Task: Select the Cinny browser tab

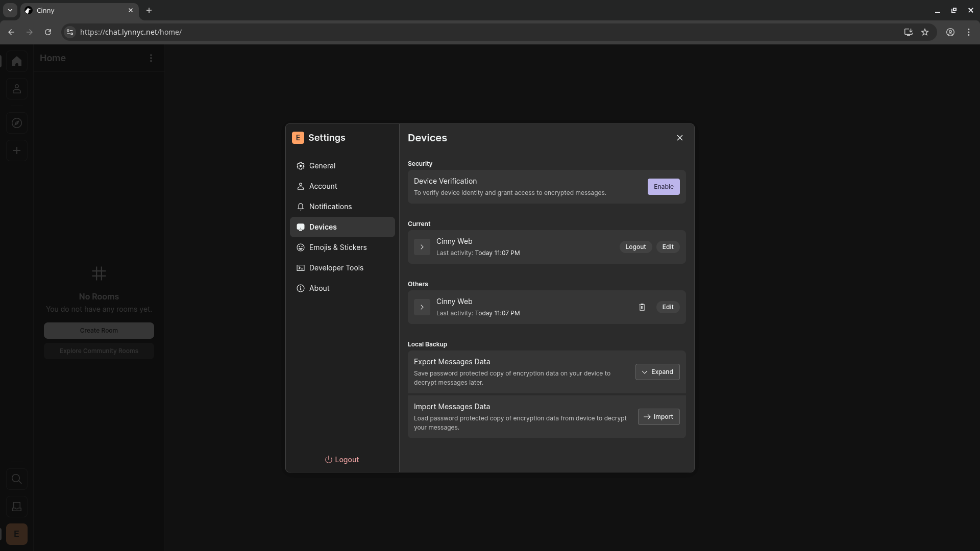Action: click(x=79, y=10)
